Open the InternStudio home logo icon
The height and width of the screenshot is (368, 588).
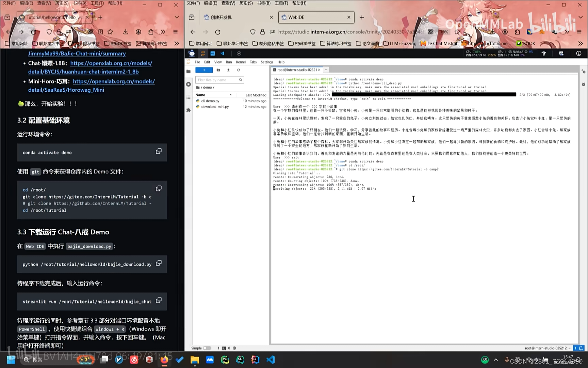click(192, 53)
